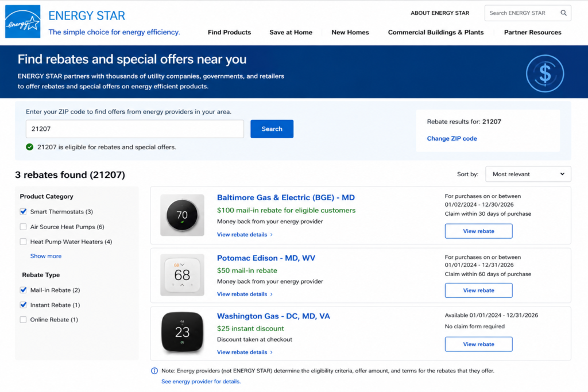The image size is (588, 392).
Task: Open the Sort by Most relevant dropdown
Action: [528, 174]
